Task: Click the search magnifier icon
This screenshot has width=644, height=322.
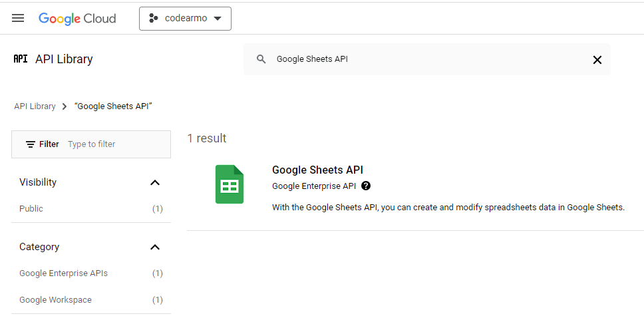Action: (261, 59)
